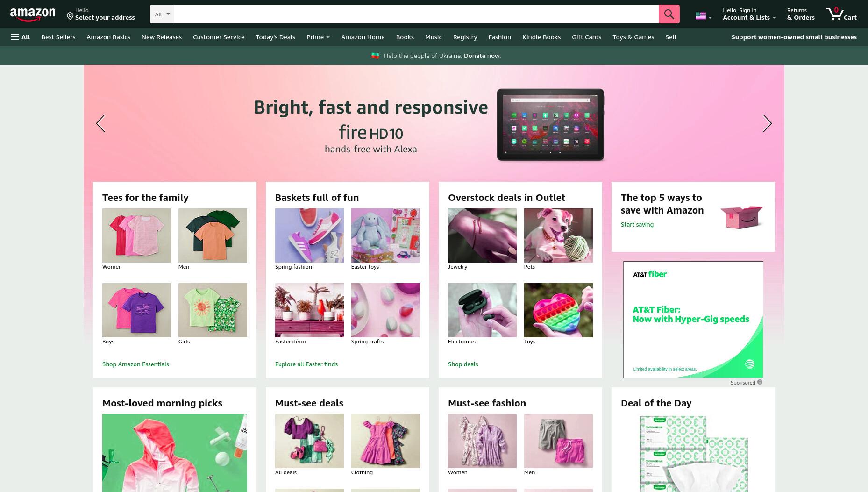
Task: Open Electronics earbuds thumbnail
Action: [482, 310]
